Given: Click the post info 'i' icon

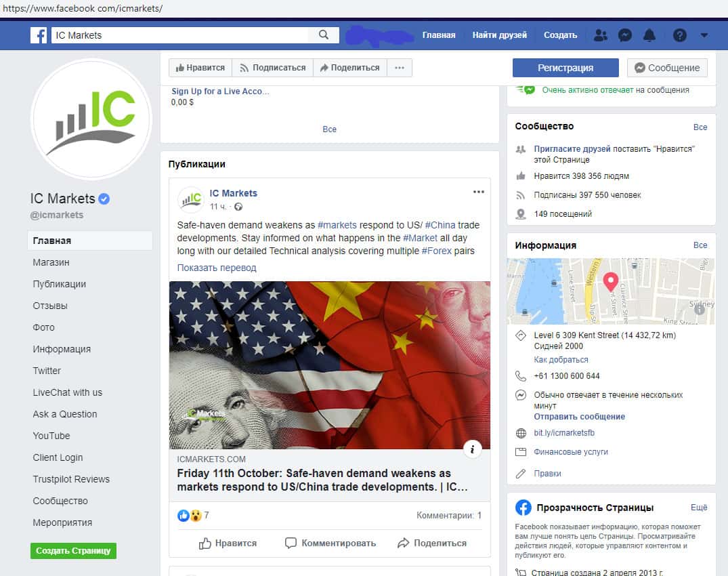Looking at the screenshot, I should tap(472, 449).
